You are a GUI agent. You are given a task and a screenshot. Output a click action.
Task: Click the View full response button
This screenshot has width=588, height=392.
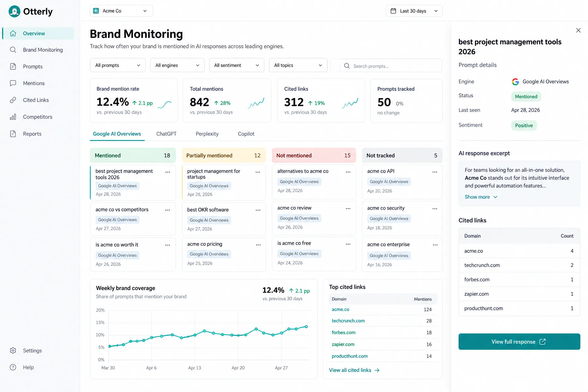tap(519, 342)
